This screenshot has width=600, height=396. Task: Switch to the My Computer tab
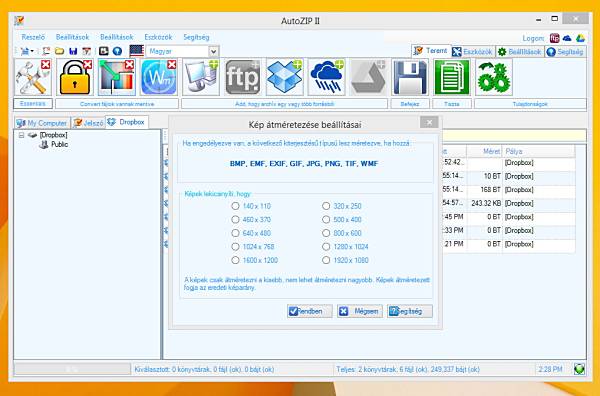point(42,123)
